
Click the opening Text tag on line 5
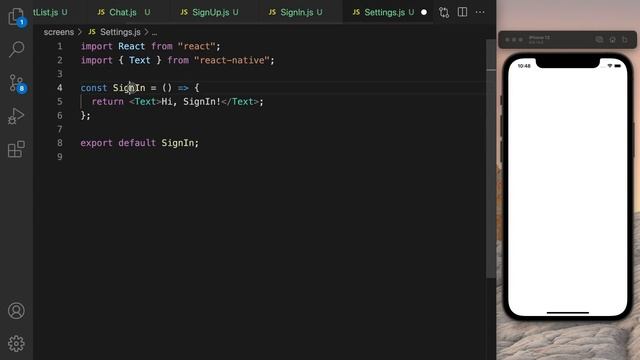coord(145,102)
